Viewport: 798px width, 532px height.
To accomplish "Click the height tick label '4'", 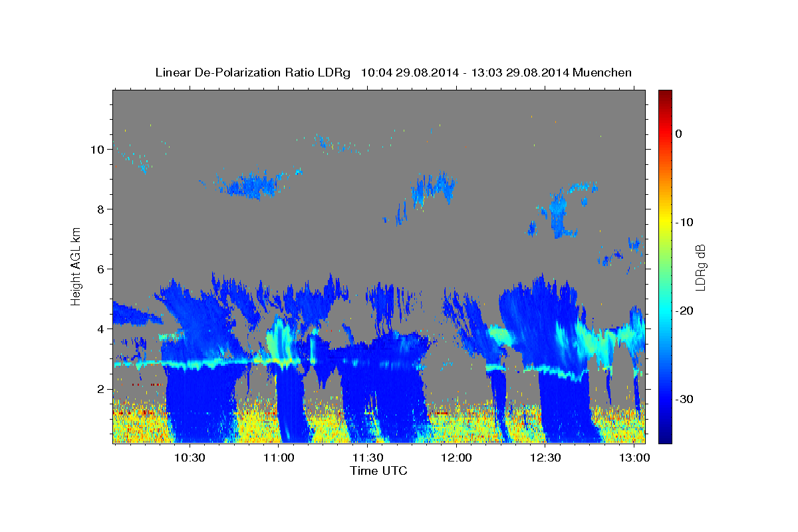I will pos(100,329).
